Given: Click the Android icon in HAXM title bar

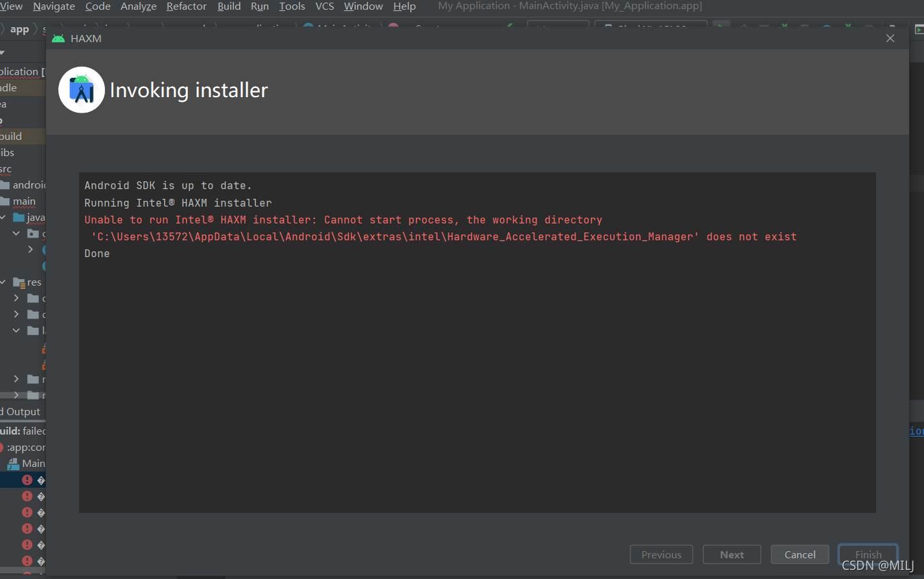Looking at the screenshot, I should [58, 38].
